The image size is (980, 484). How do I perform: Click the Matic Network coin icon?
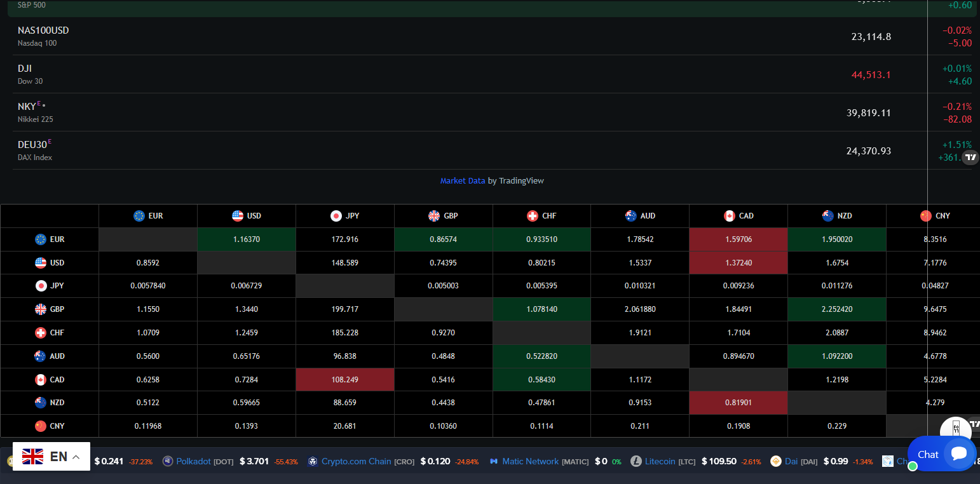494,461
